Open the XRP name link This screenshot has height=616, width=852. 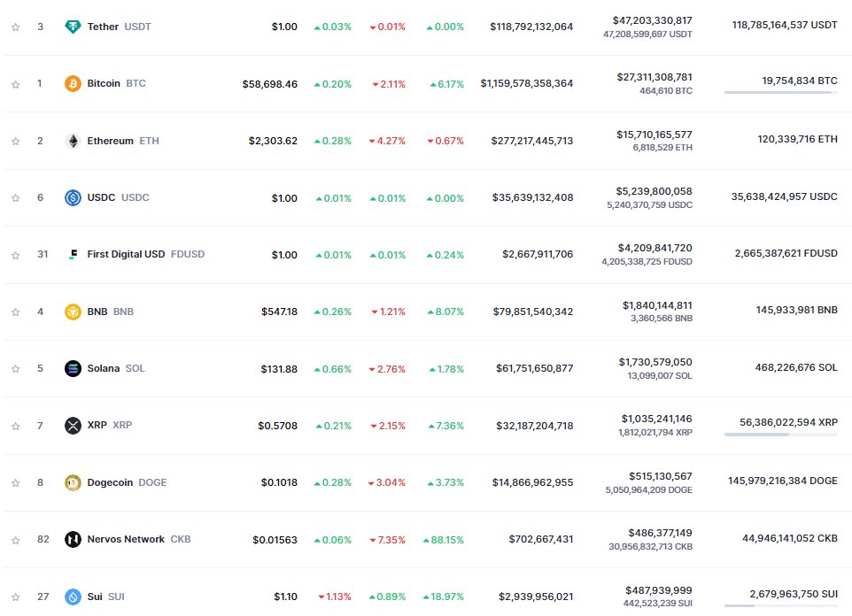click(109, 425)
